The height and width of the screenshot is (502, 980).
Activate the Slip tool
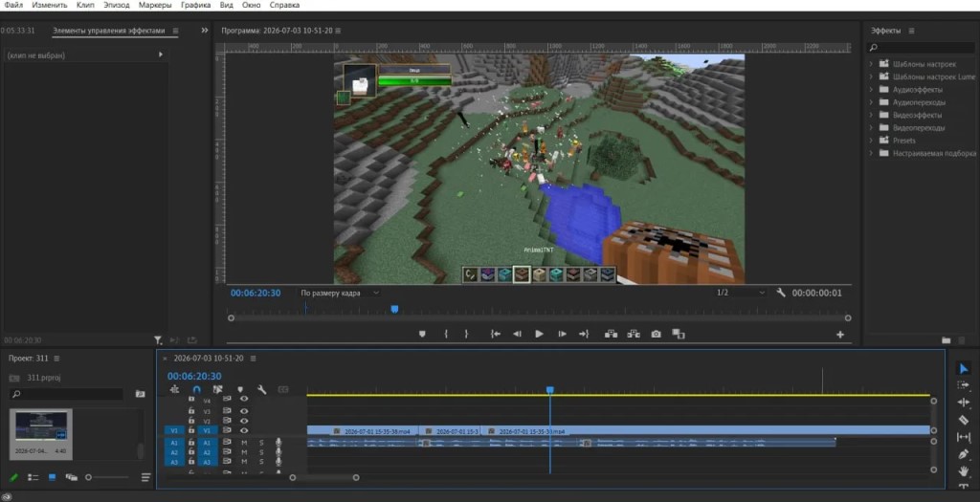(963, 437)
